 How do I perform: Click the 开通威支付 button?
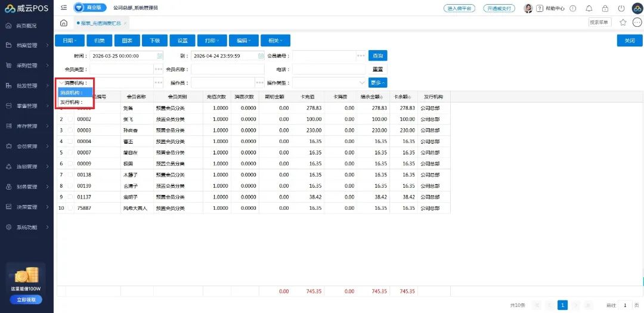point(499,8)
